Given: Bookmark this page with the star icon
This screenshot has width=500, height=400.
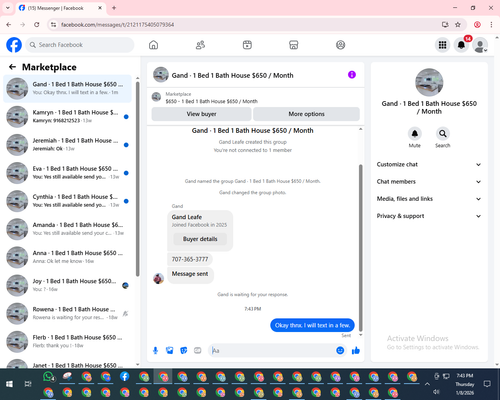Looking at the screenshot, I should (458, 25).
